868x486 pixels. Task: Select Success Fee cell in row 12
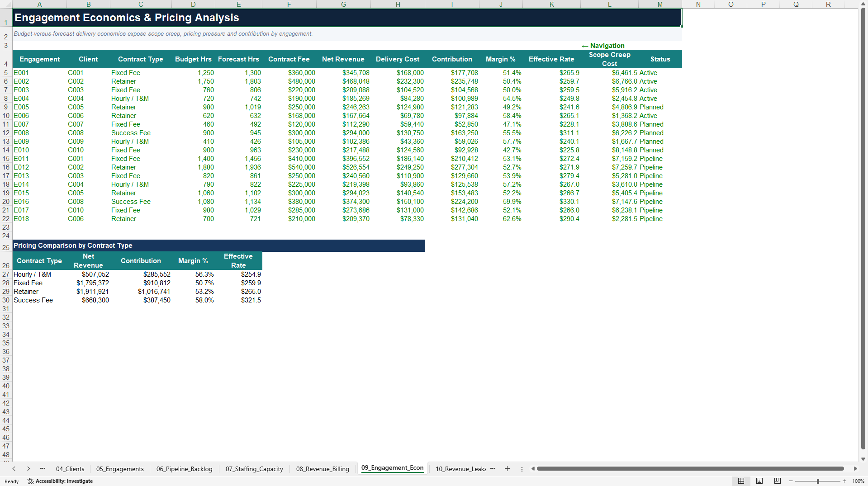[141, 133]
